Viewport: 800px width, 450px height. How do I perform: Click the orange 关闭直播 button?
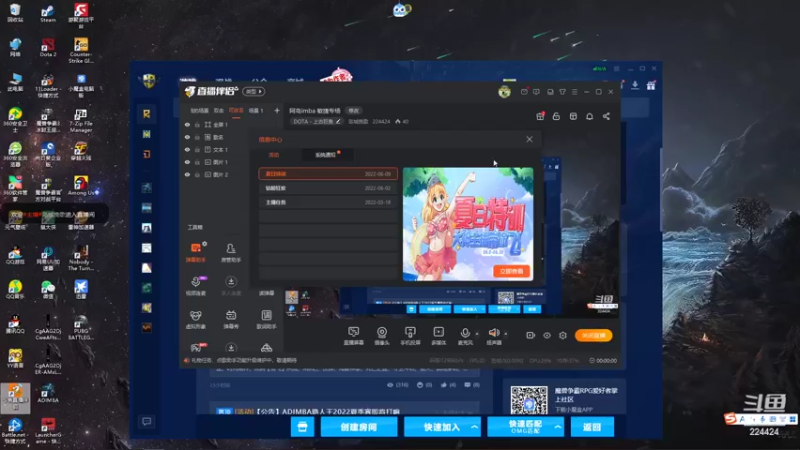click(593, 335)
